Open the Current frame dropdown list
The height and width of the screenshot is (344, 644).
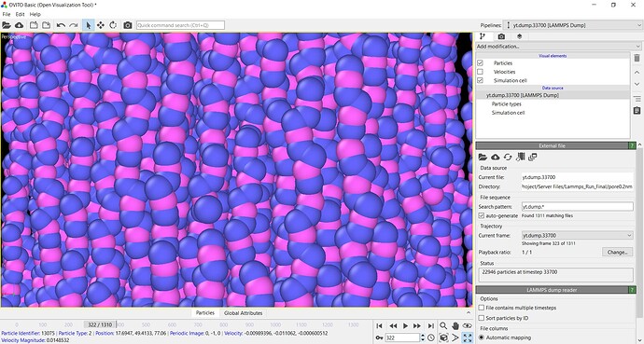click(577, 235)
